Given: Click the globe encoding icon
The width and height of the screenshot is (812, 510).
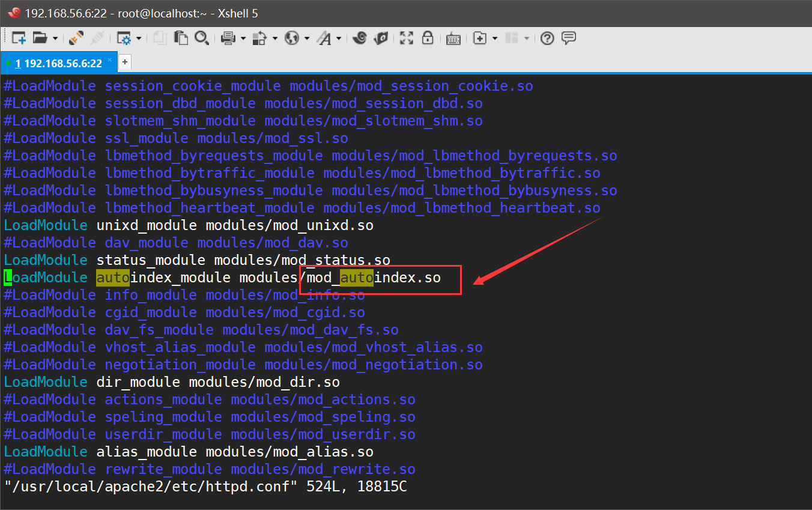Looking at the screenshot, I should pyautogui.click(x=292, y=38).
